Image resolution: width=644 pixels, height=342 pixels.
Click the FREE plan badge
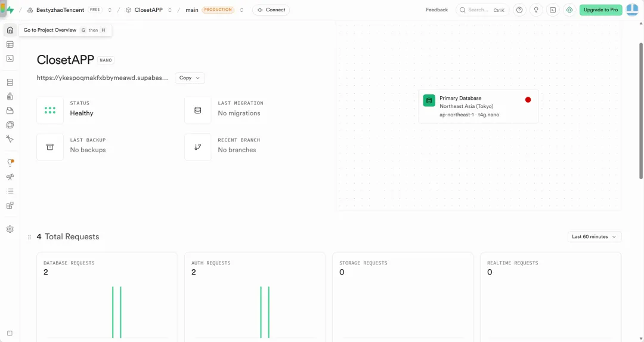pyautogui.click(x=95, y=10)
